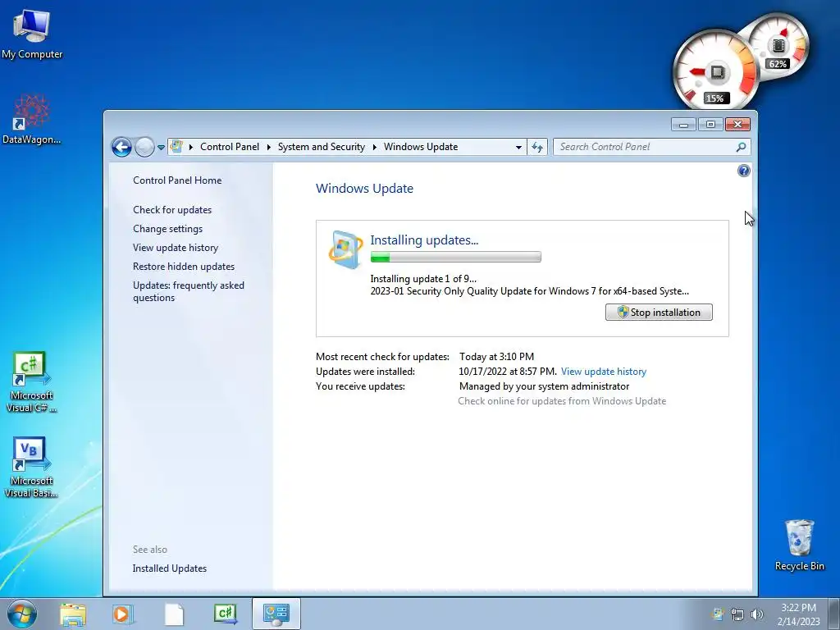
Task: Open Restore hidden updates link
Action: pos(184,267)
